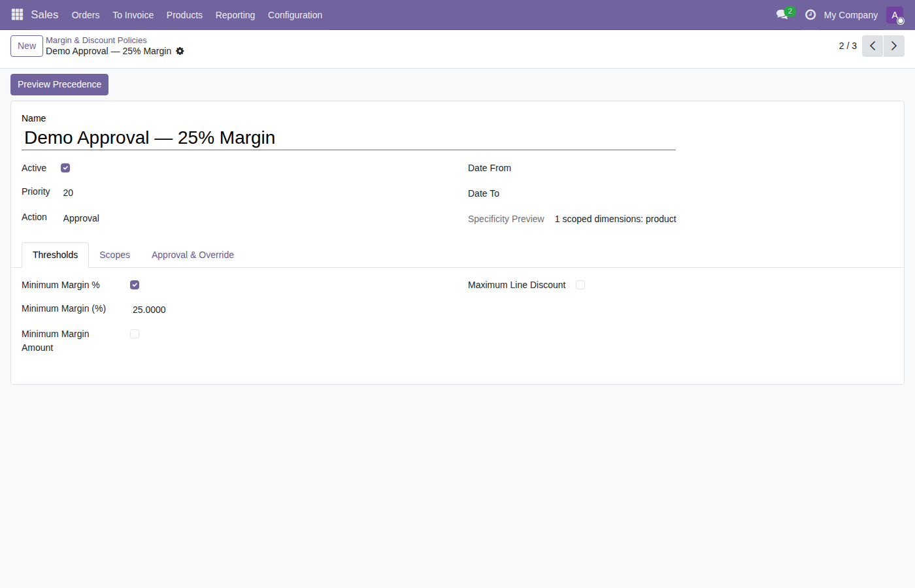This screenshot has width=915, height=588.
Task: Switch to the Approval & Override tab
Action: coord(193,255)
